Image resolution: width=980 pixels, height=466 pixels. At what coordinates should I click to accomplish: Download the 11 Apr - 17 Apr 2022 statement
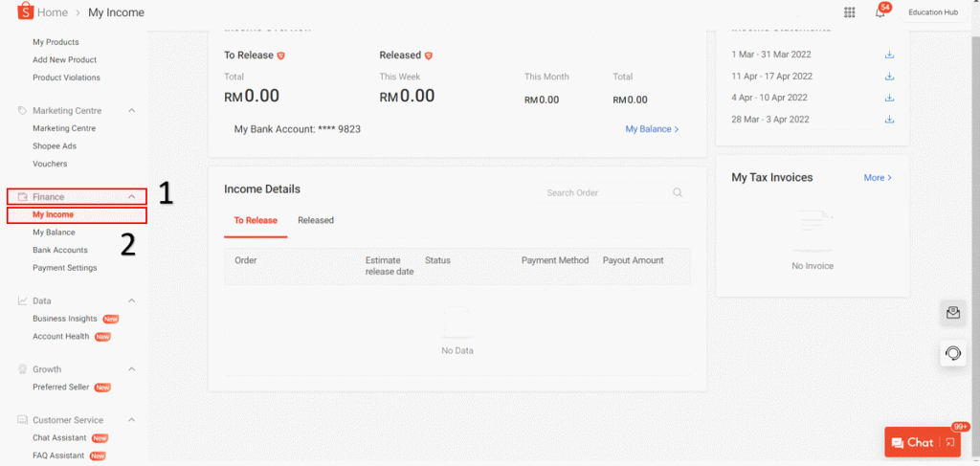click(889, 77)
